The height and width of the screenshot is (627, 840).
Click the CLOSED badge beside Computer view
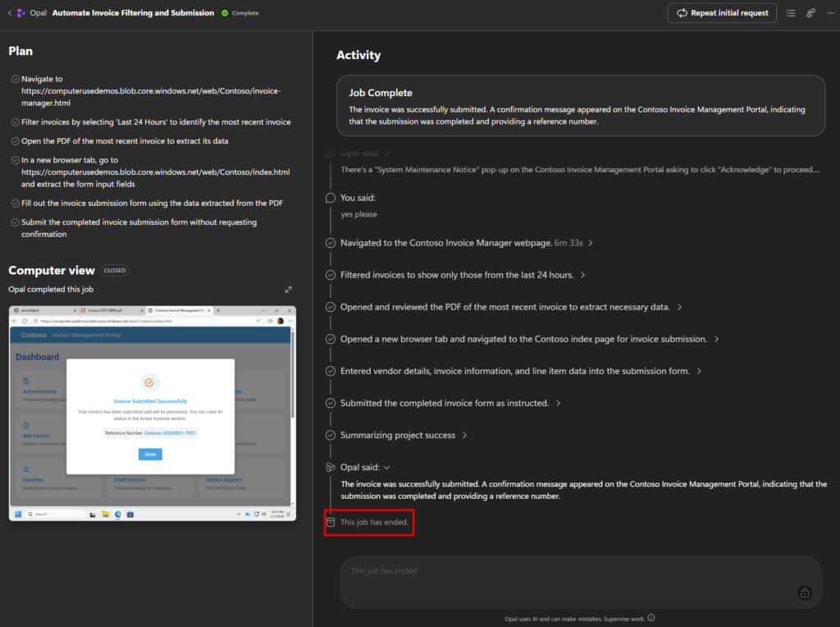pos(114,270)
